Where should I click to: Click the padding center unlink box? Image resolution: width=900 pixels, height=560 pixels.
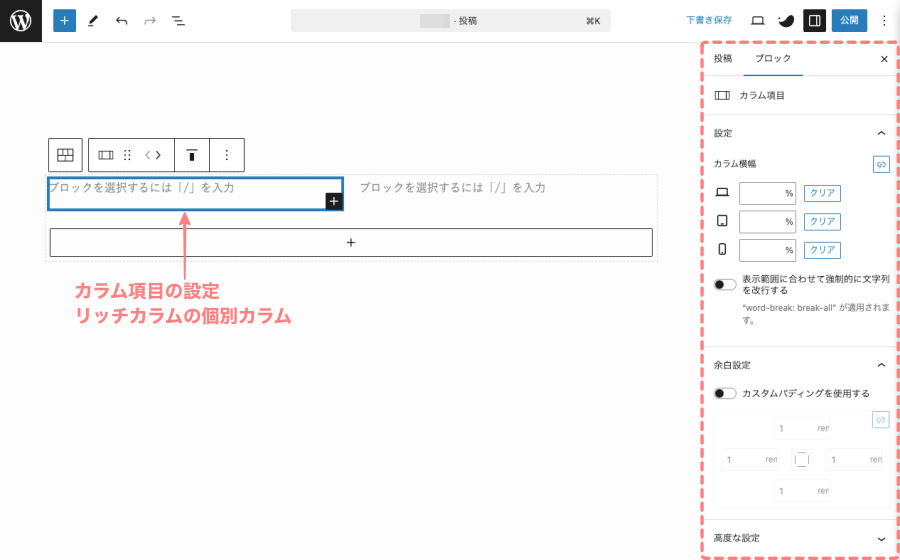pos(801,460)
